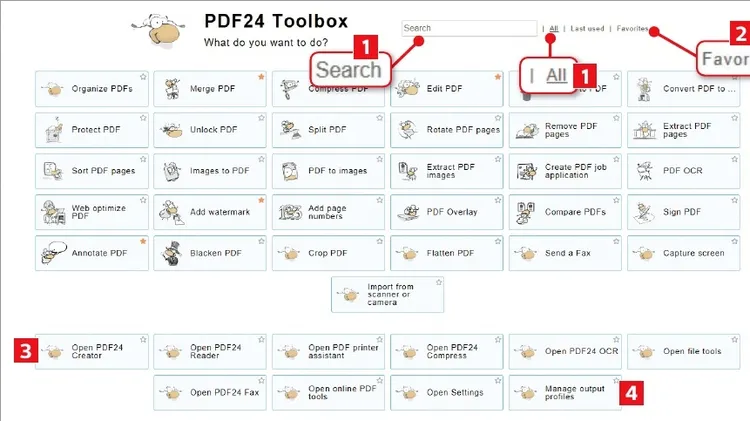Toggle favorite star on Organize PDFs tile

[x=143, y=77]
